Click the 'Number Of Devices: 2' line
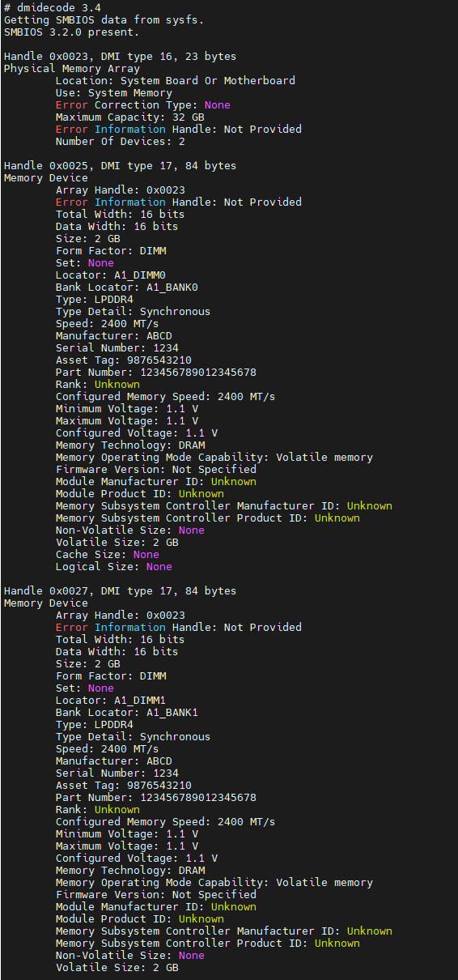The height and width of the screenshot is (980, 458). 120,142
